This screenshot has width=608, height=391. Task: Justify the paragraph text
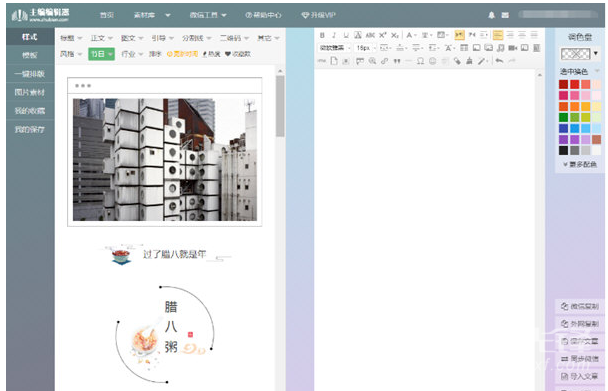[x=534, y=35]
